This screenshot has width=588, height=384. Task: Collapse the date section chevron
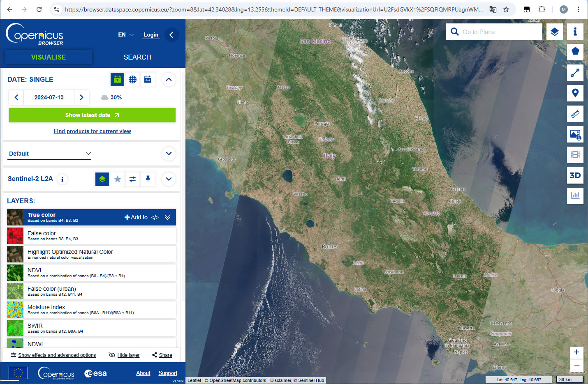click(169, 79)
